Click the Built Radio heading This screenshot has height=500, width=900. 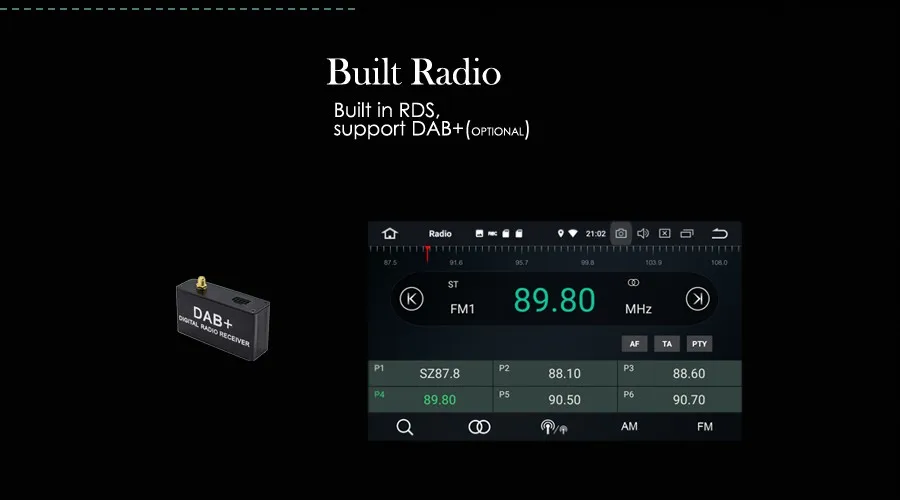[x=414, y=72]
